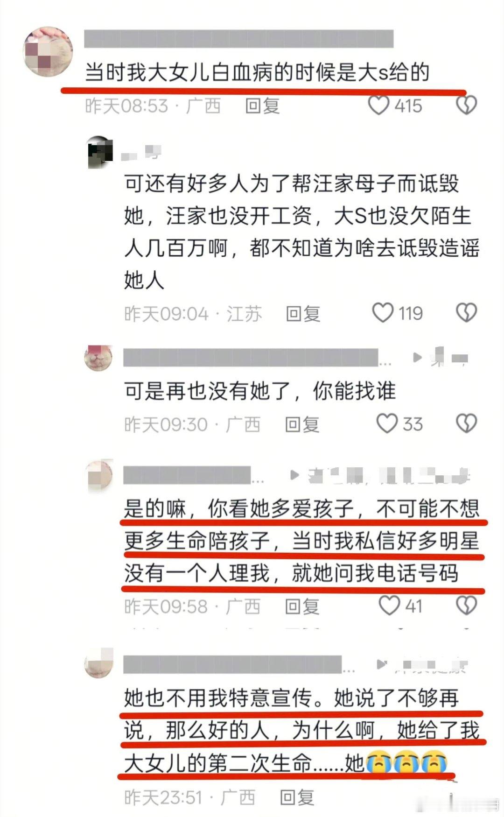Like the top comment with 415 likes
Image resolution: width=504 pixels, height=817 pixels.
(x=378, y=106)
